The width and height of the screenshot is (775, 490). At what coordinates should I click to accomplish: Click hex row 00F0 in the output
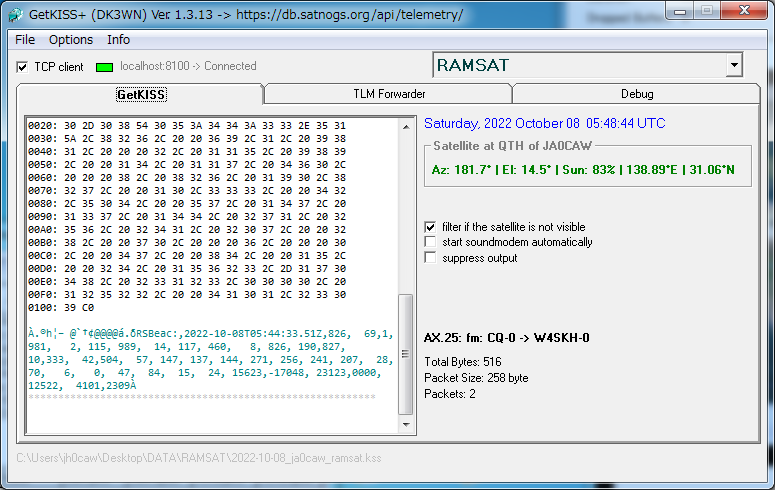pyautogui.click(x=187, y=295)
